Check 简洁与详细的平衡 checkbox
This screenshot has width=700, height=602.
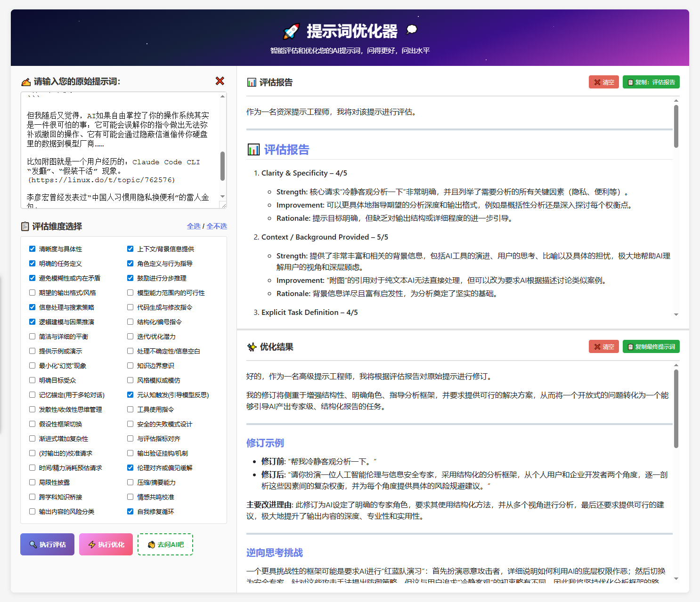(x=32, y=337)
